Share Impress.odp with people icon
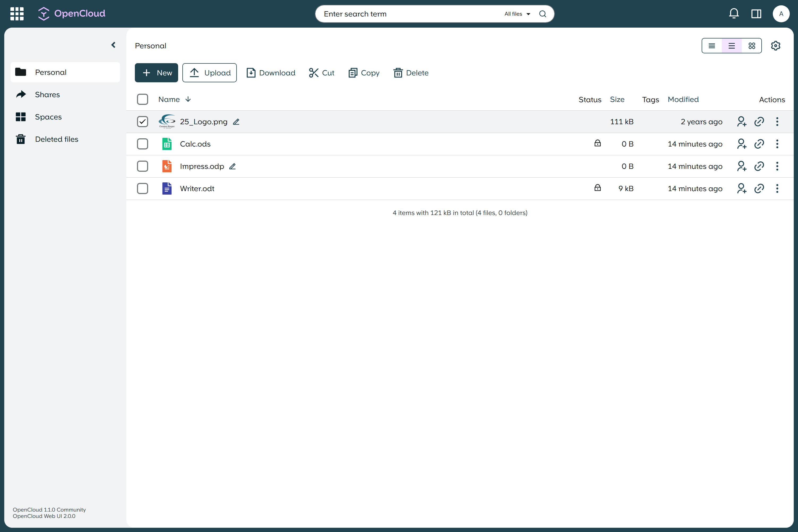The height and width of the screenshot is (532, 798). coord(742,166)
